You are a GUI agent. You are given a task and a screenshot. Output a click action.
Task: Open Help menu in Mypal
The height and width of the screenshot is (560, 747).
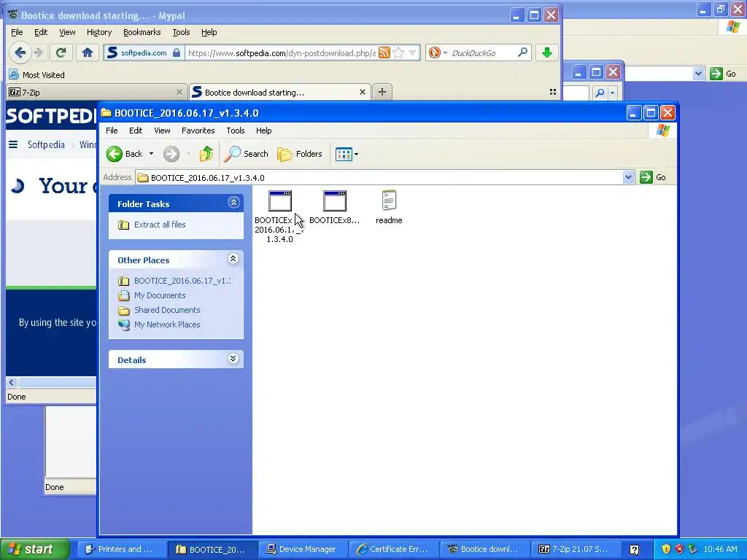pyautogui.click(x=209, y=32)
